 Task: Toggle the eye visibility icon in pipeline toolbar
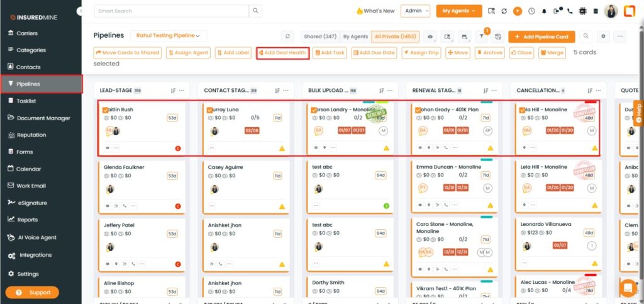(431, 37)
